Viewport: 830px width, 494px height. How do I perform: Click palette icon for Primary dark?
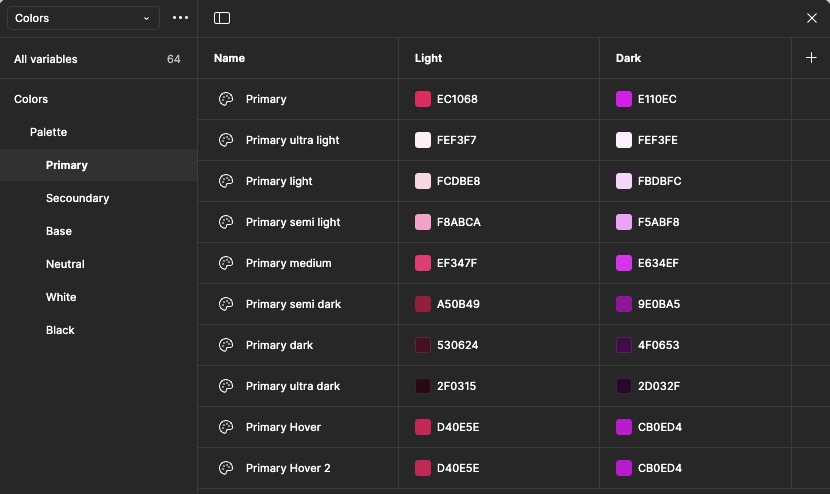[x=226, y=345]
